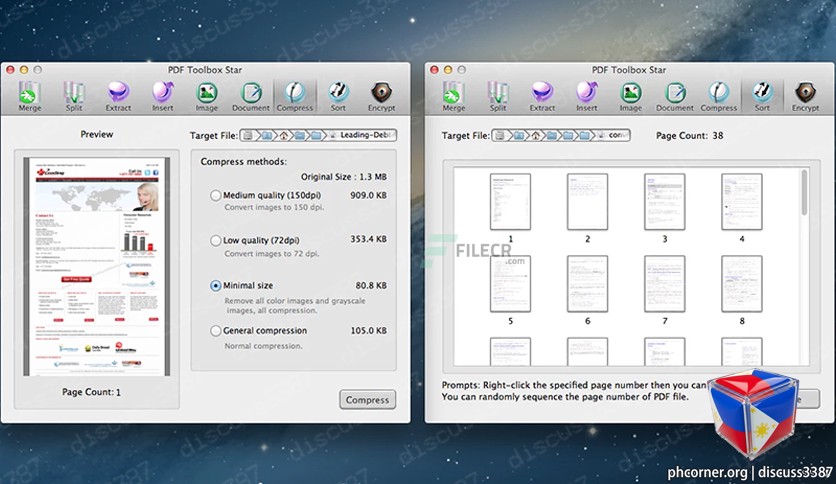Click the Compress button
This screenshot has width=836, height=484.
pos(367,400)
